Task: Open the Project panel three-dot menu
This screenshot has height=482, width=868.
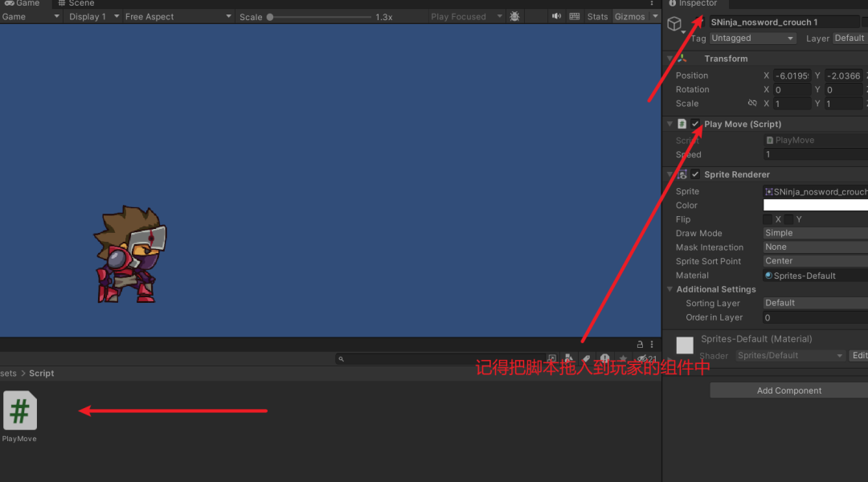Action: pos(652,344)
